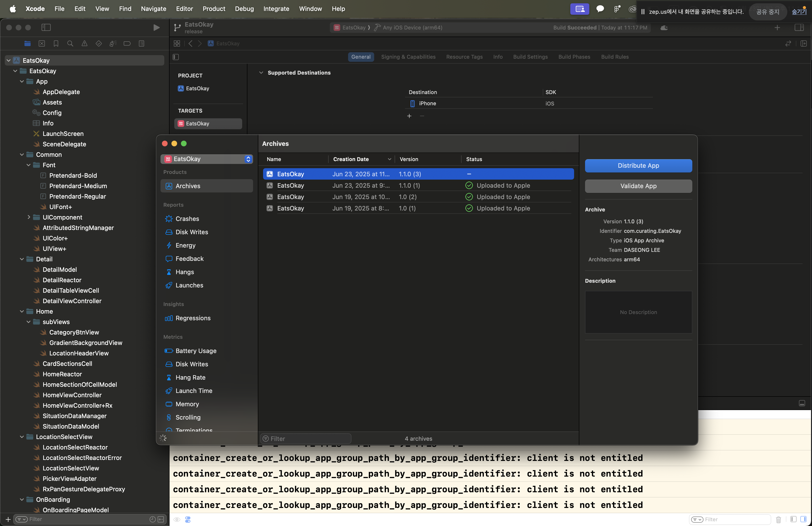Toggle the inspector panel at top right
This screenshot has height=526, width=812.
point(799,28)
